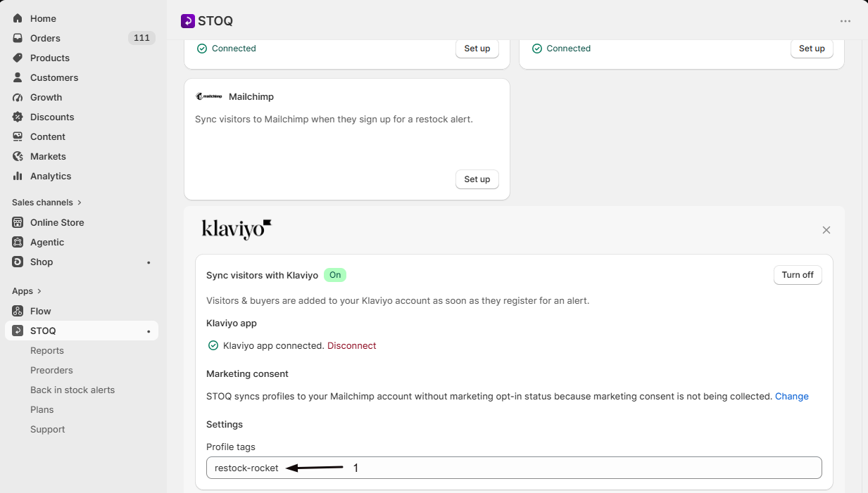Open the three-dot menu in STOQ header
868x493 pixels.
[x=845, y=21]
